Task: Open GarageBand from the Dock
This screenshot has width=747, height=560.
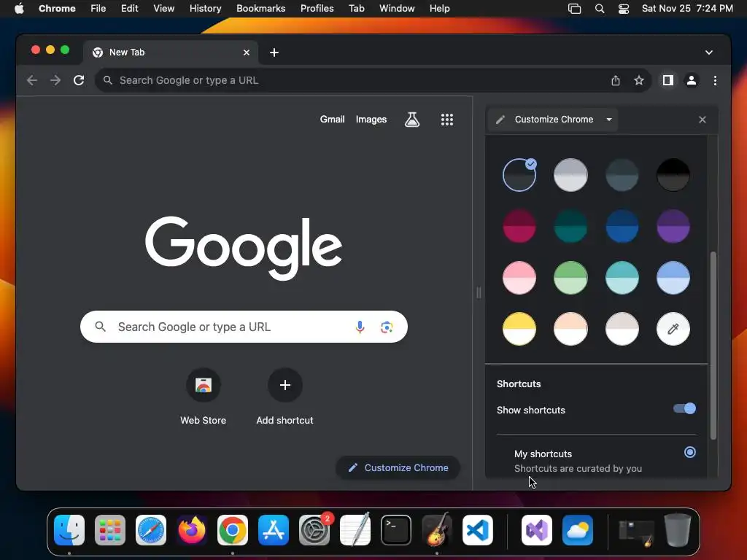Action: [x=436, y=530]
